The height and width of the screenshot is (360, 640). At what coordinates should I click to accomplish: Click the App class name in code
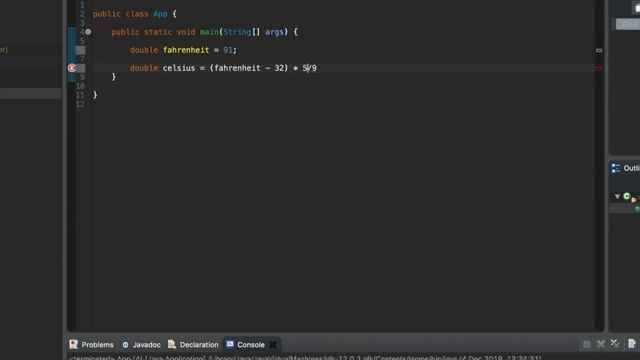click(x=160, y=14)
